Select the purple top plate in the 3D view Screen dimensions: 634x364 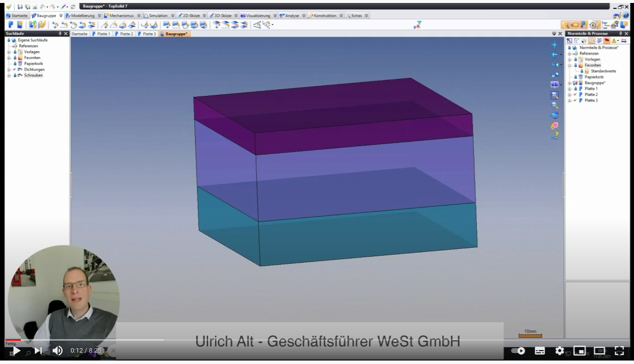[332, 117]
